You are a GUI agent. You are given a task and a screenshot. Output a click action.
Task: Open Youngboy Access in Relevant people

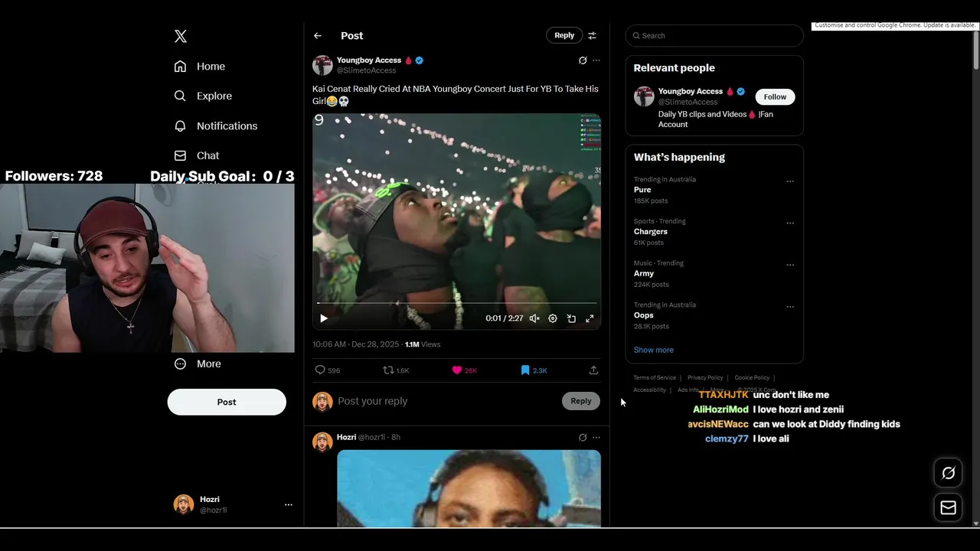[690, 91]
